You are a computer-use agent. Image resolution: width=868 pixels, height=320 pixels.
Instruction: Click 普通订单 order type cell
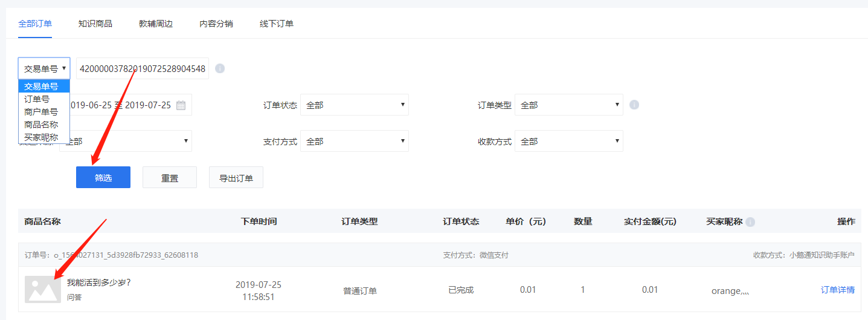point(360,290)
